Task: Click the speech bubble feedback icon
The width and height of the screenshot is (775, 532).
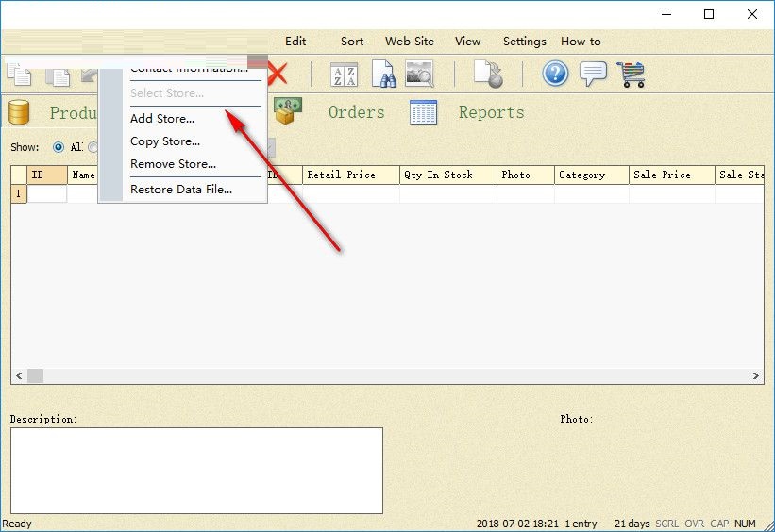Action: 593,75
